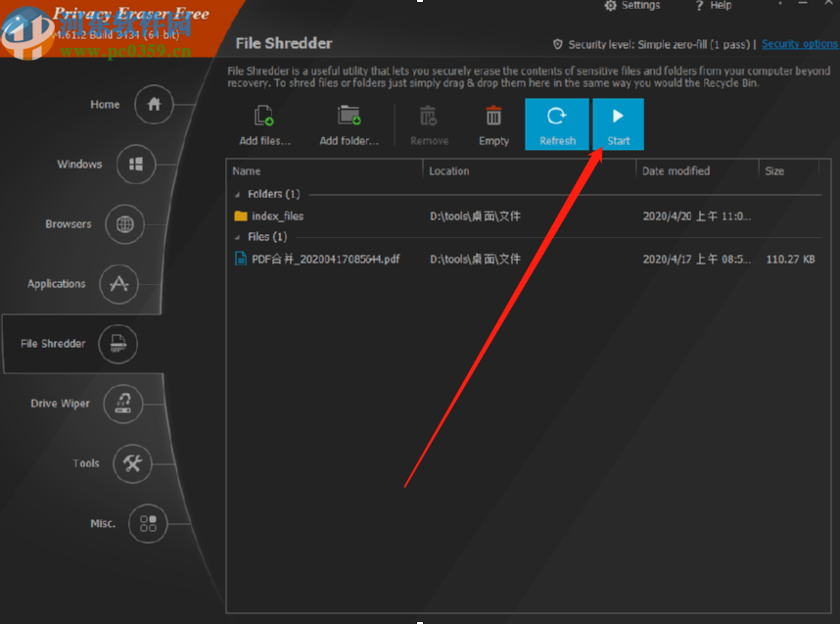840x624 pixels.
Task: Click the Home sidebar label
Action: click(105, 105)
